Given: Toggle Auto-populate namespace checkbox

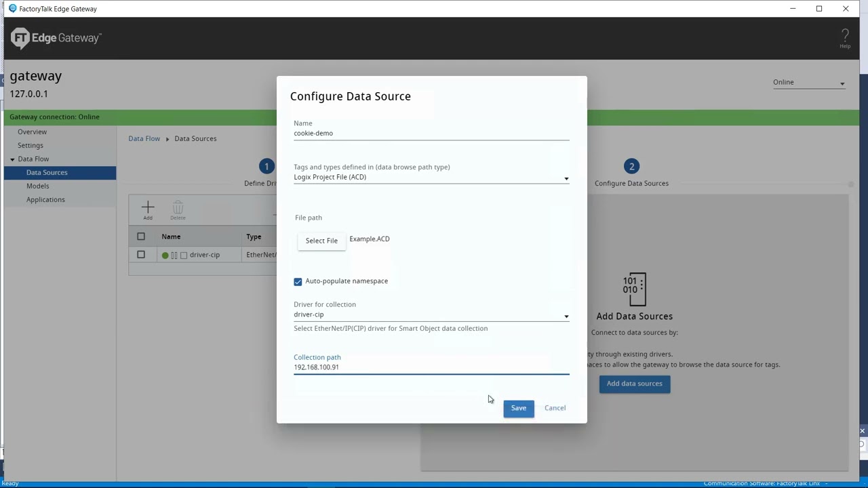Looking at the screenshot, I should 298,281.
